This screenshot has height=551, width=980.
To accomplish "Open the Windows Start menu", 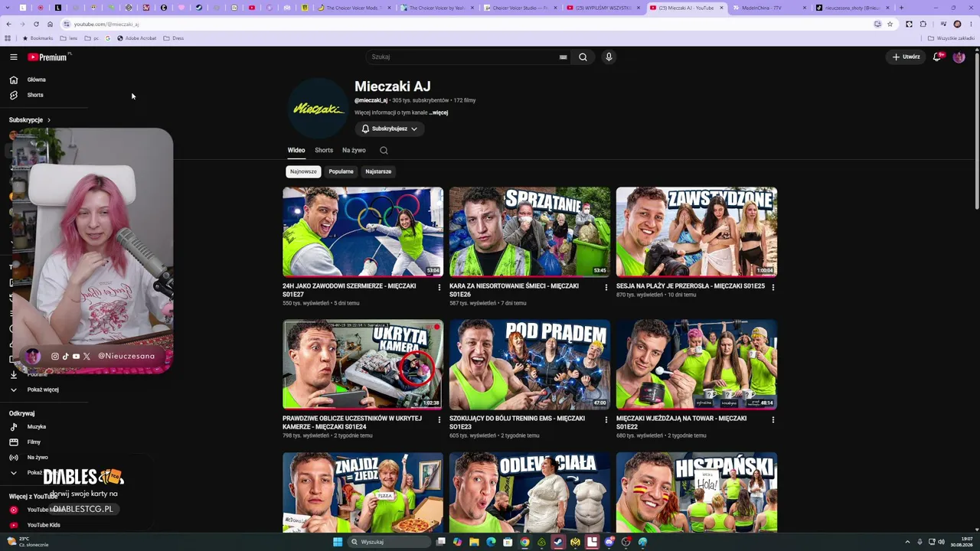I will click(x=338, y=542).
